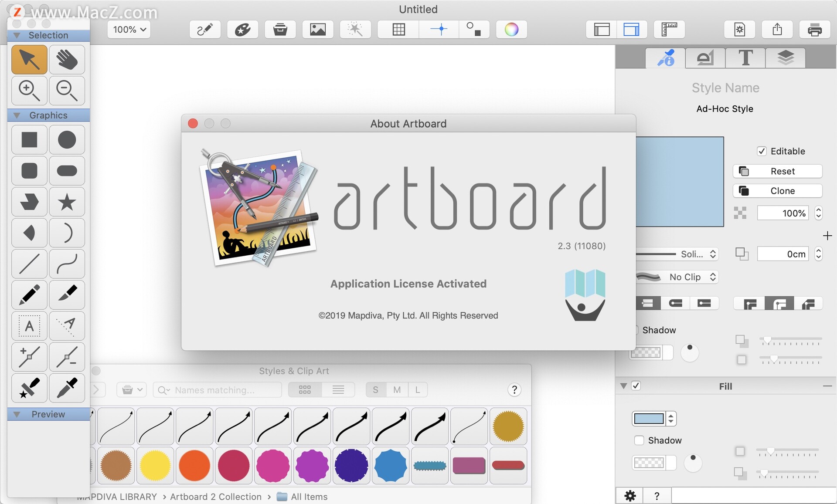Select the rounded square tool
The image size is (837, 504).
coord(29,171)
